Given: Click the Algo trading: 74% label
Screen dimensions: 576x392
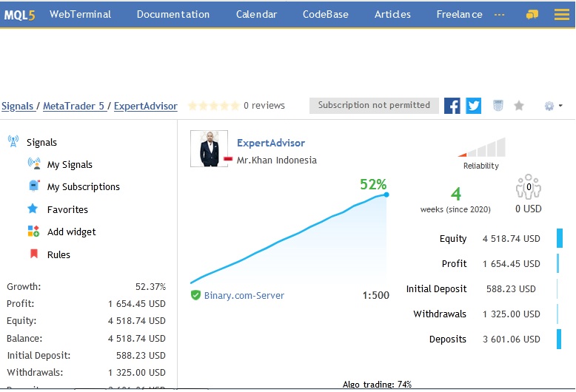Looking at the screenshot, I should tap(377, 385).
